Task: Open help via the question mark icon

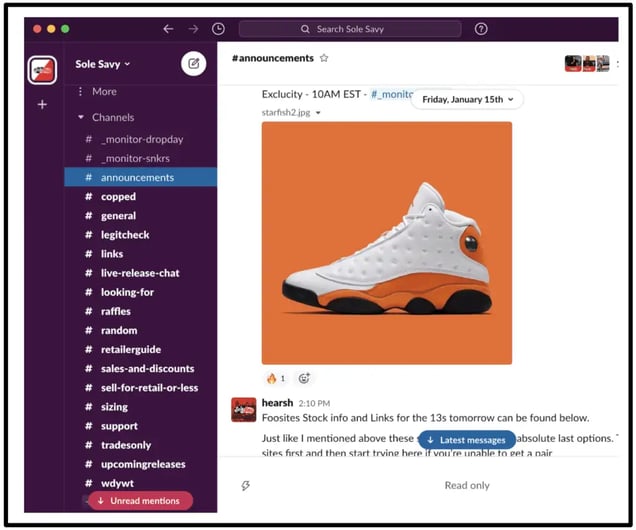Action: tap(481, 29)
